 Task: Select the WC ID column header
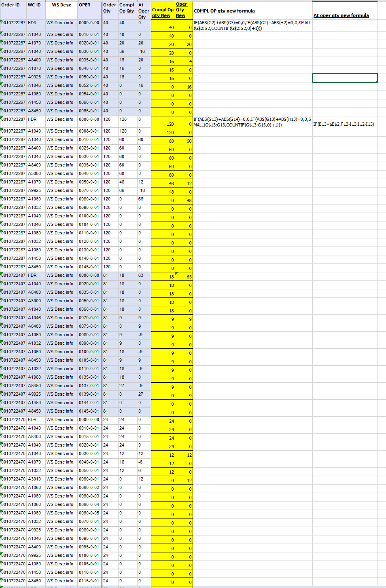pos(36,10)
